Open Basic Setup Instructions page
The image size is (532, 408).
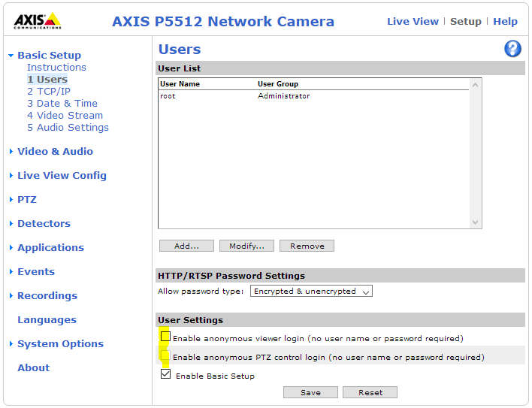pos(56,67)
